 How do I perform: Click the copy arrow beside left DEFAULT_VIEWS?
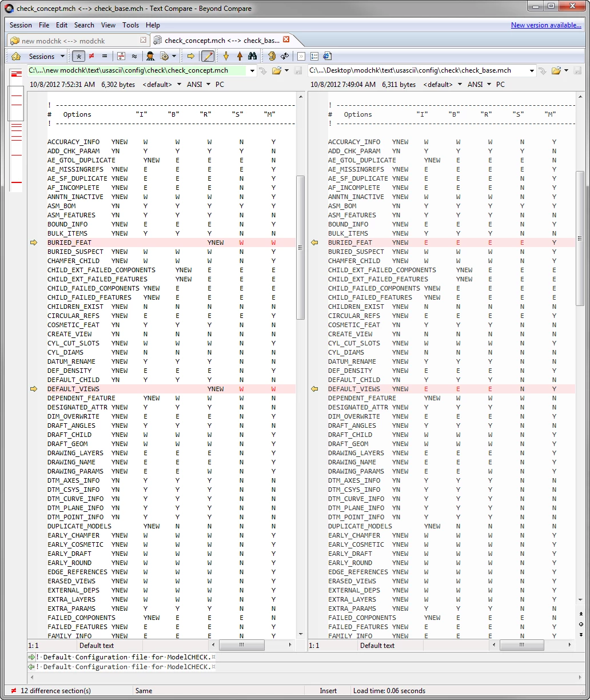[x=33, y=389]
